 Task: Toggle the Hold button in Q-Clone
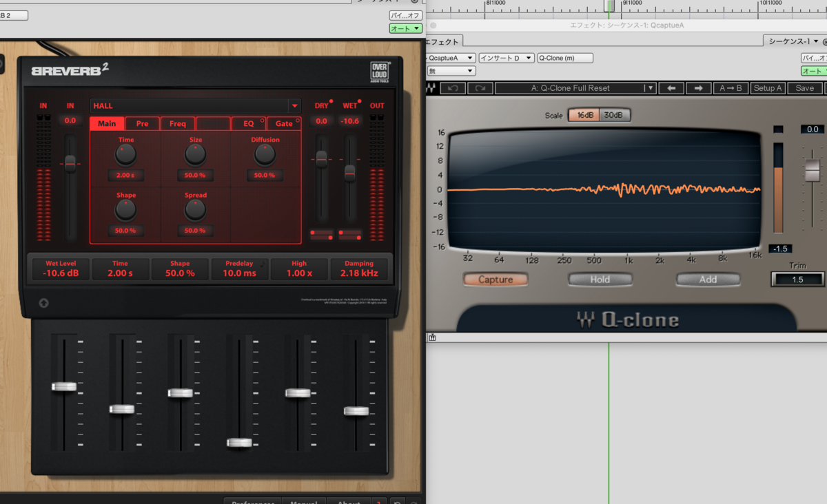[600, 280]
